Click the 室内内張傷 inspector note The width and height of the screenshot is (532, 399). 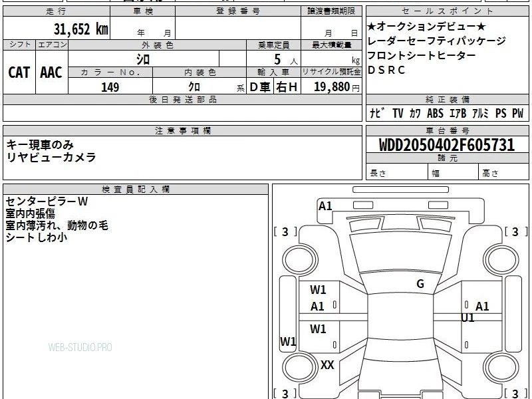click(x=31, y=213)
